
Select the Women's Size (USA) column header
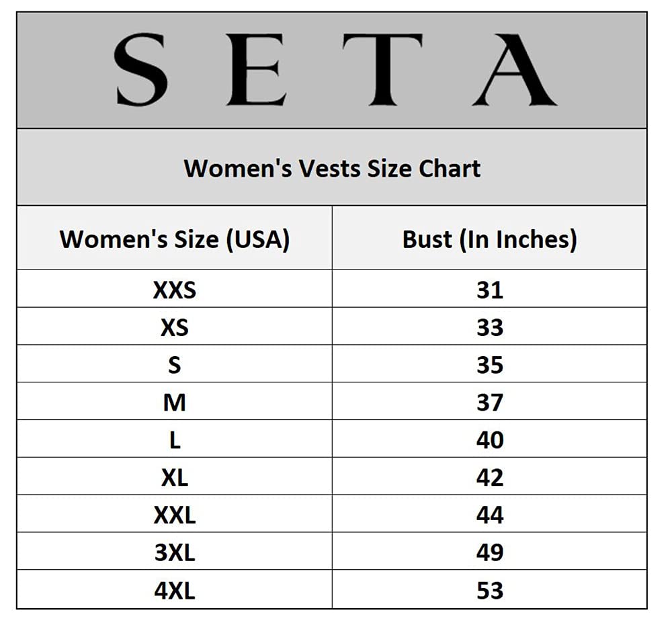click(174, 239)
